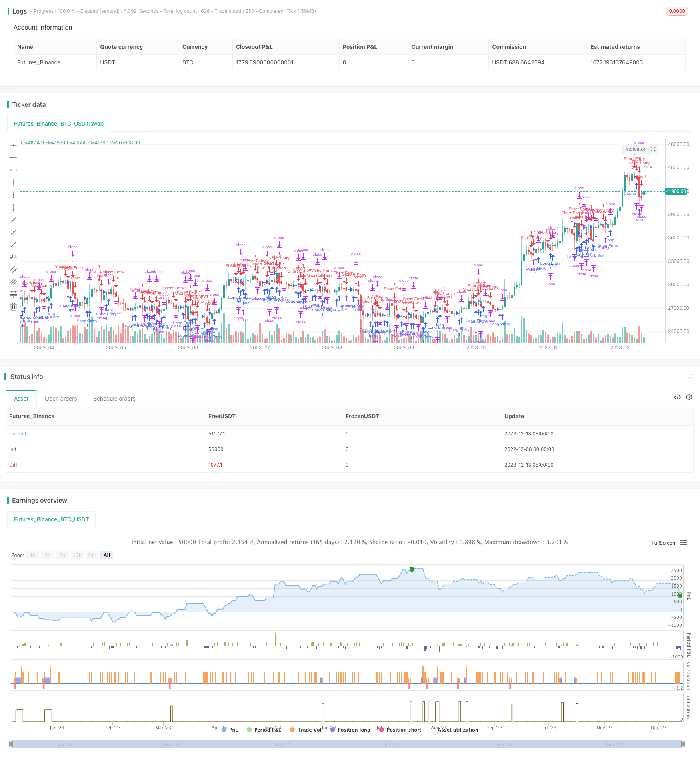Expand the ticker chart to fullscreen
700x760 pixels.
click(x=653, y=149)
